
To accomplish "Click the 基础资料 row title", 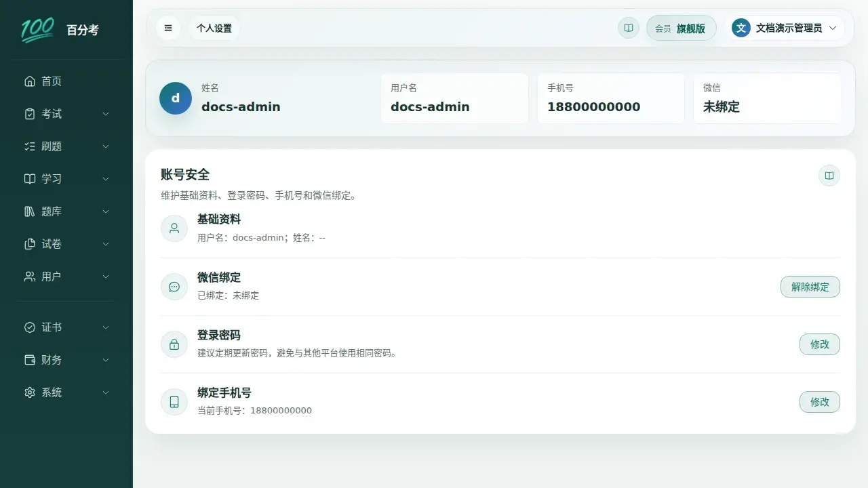I will coord(219,220).
